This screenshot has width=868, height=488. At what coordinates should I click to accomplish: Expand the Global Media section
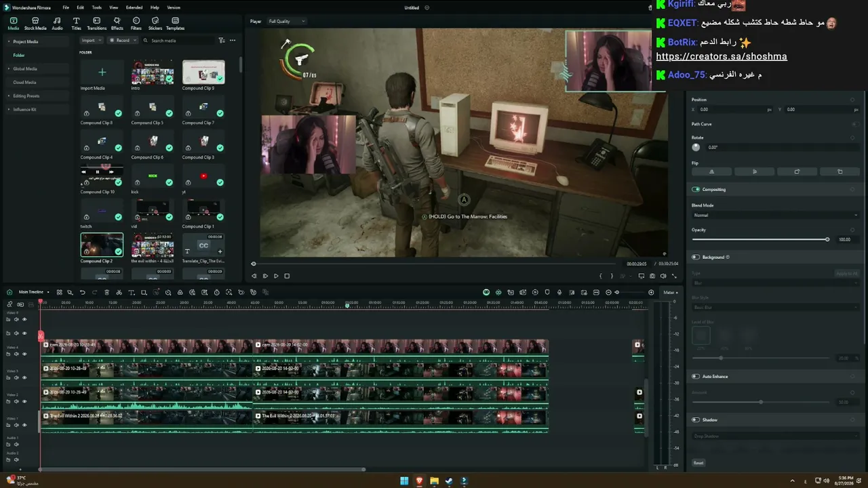click(x=9, y=68)
